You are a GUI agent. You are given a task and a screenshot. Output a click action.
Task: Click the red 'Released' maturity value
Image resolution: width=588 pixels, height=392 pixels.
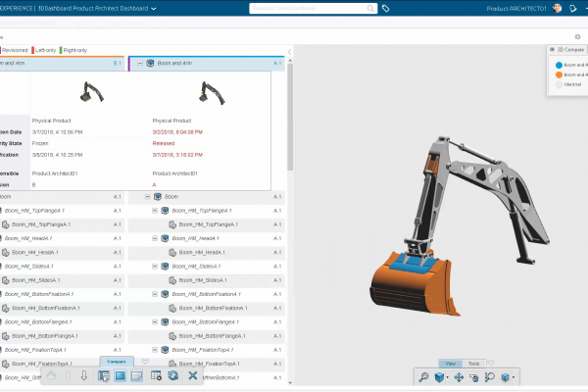(x=164, y=143)
